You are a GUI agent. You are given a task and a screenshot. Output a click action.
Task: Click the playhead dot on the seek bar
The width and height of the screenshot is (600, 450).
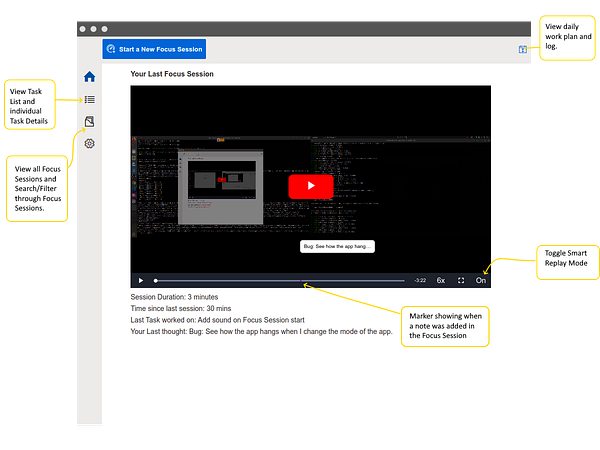tap(155, 280)
